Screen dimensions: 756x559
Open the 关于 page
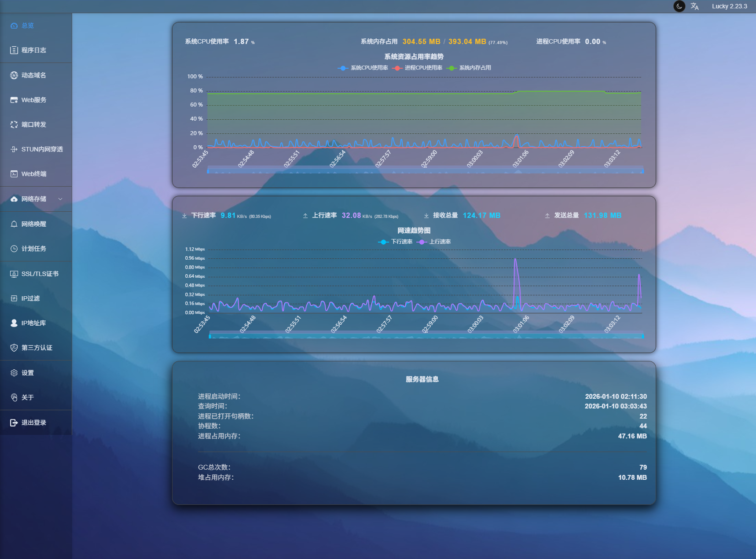[x=27, y=397]
